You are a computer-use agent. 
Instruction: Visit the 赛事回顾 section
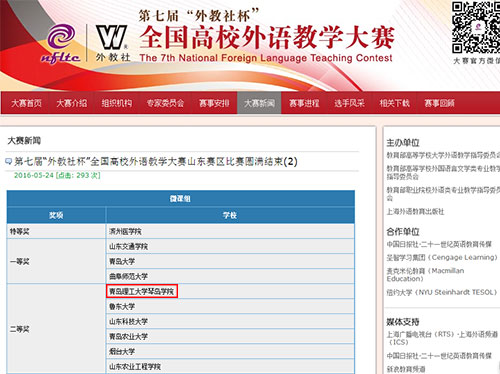[439, 103]
